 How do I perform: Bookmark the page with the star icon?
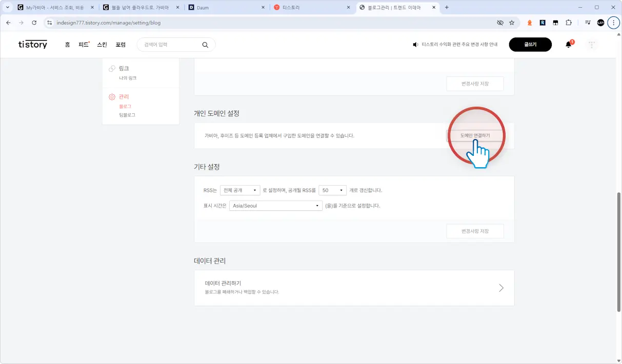click(512, 23)
